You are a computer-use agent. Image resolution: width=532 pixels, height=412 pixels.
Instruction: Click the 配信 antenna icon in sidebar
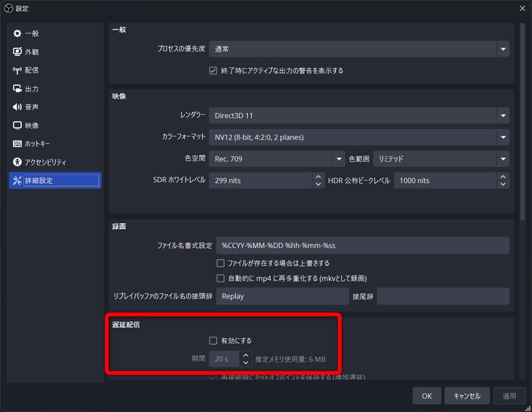click(x=18, y=70)
